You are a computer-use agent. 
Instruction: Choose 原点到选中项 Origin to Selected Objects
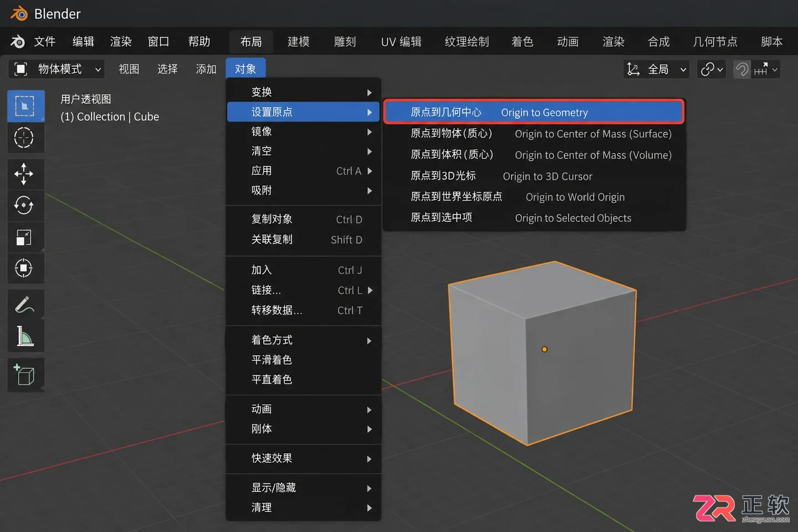pyautogui.click(x=534, y=218)
